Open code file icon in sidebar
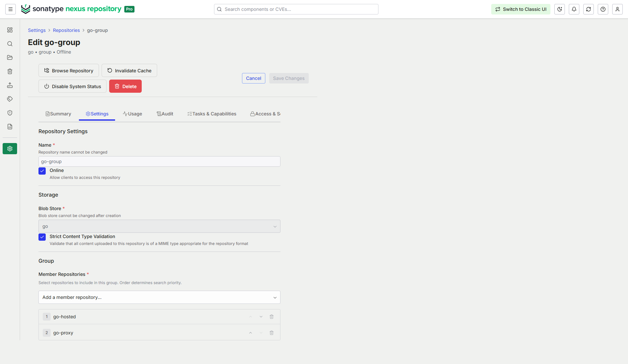This screenshot has height=364, width=628. [10, 127]
